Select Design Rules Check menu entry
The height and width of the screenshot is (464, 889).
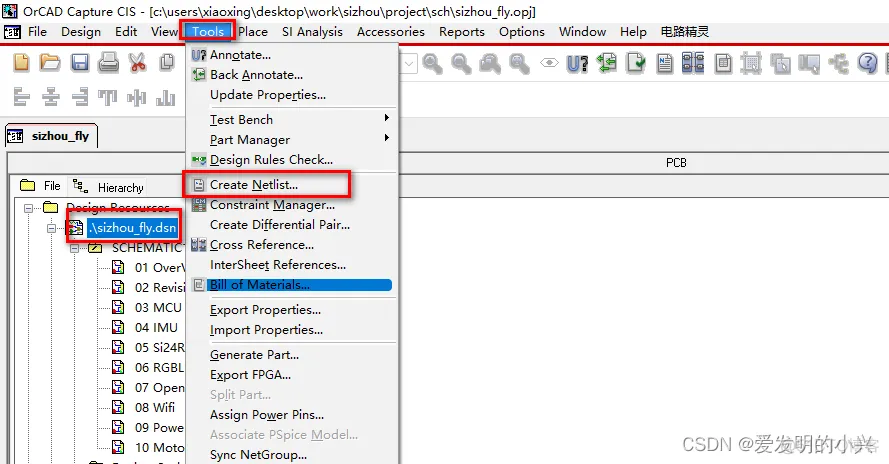[292, 160]
